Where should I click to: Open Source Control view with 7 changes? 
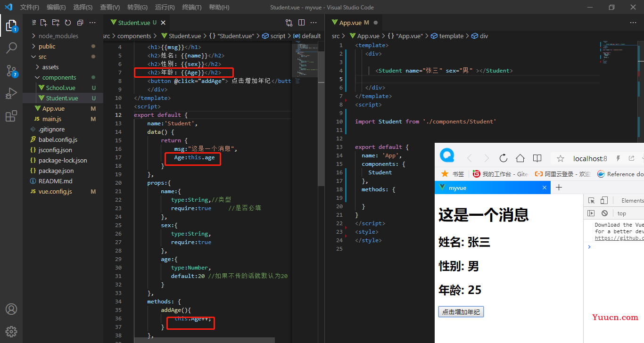coord(11,71)
